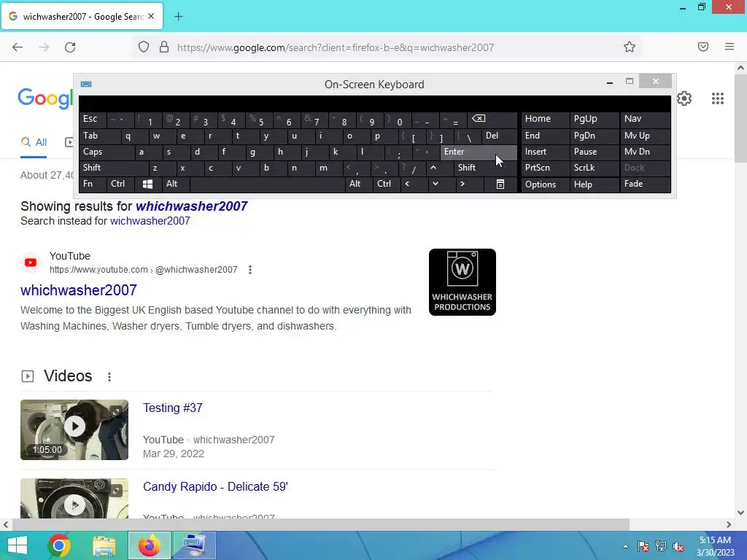Close the wichwasher2007 Google tab
This screenshot has width=747, height=560.
(151, 16)
